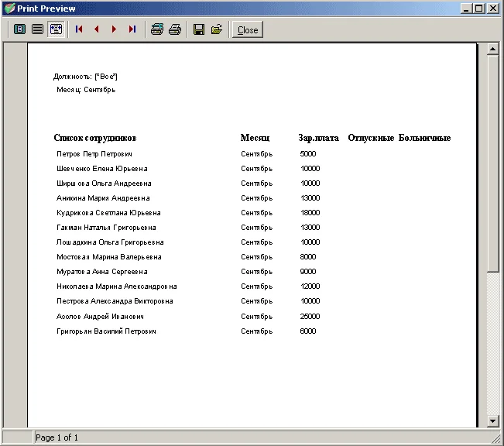Image resolution: width=504 pixels, height=446 pixels.
Task: Minimize the Print Preview window
Action: 467,8
